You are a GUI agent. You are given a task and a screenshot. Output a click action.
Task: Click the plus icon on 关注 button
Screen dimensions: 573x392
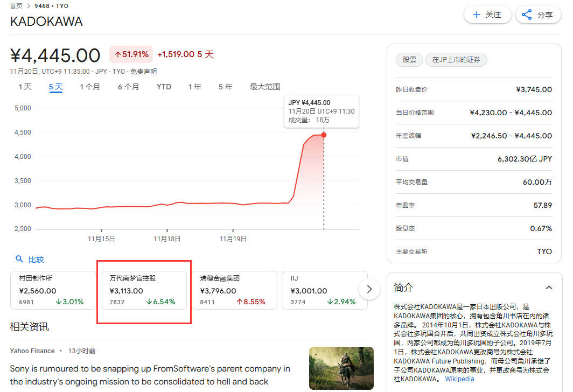(476, 15)
